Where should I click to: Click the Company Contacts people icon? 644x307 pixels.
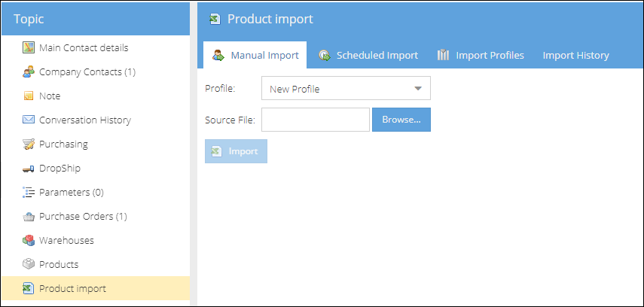29,72
